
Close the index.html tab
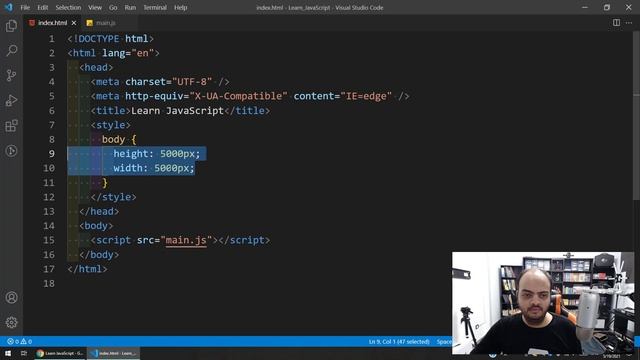click(x=74, y=23)
